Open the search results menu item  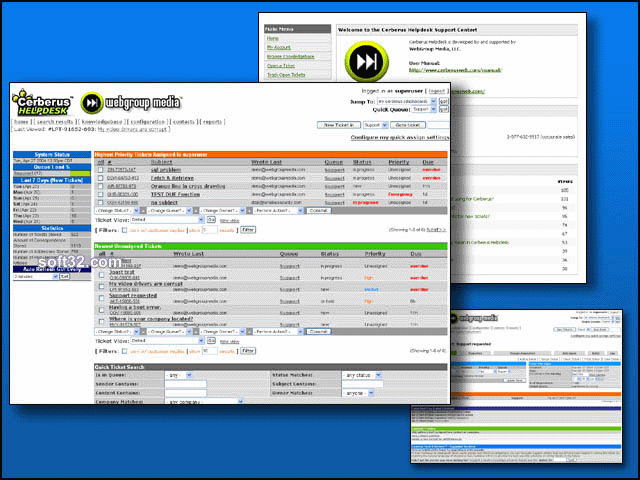point(55,122)
